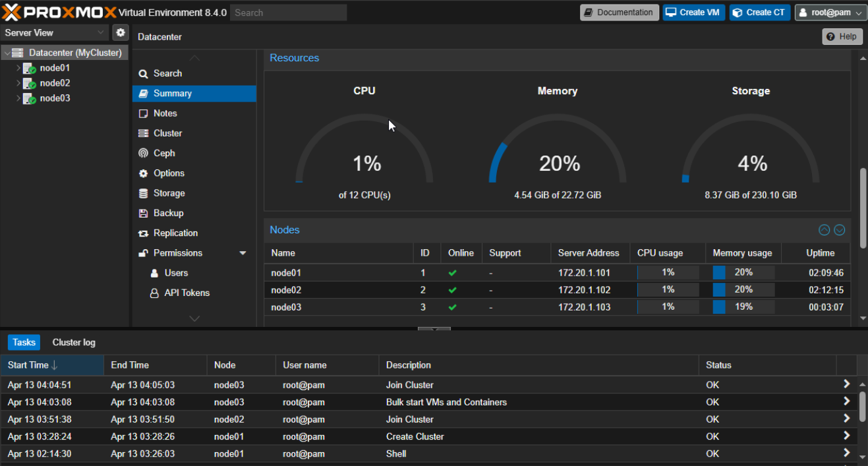The width and height of the screenshot is (868, 466).
Task: Click the top search input field
Action: tap(288, 13)
